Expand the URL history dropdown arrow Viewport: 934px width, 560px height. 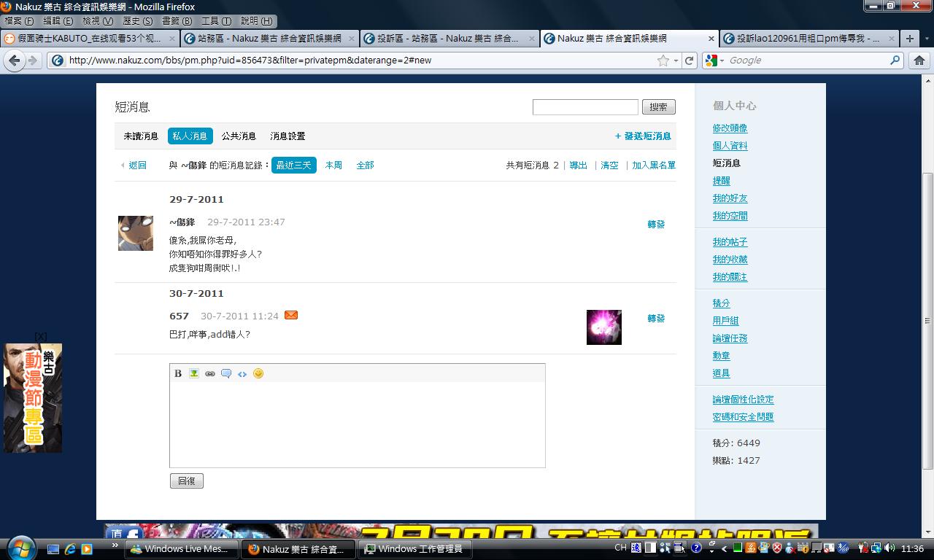click(676, 61)
